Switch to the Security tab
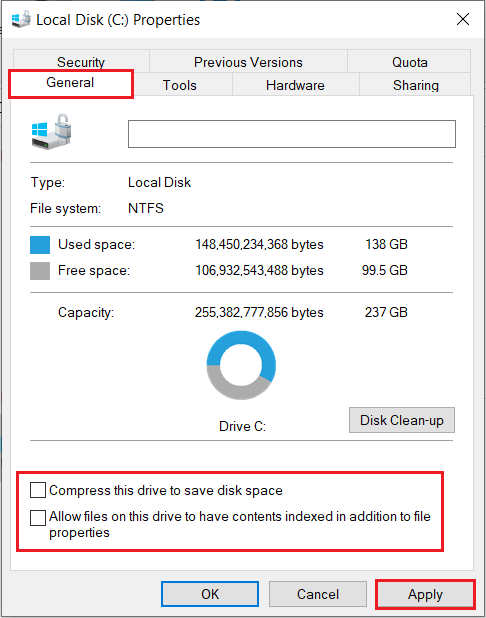The image size is (486, 618). click(x=81, y=61)
